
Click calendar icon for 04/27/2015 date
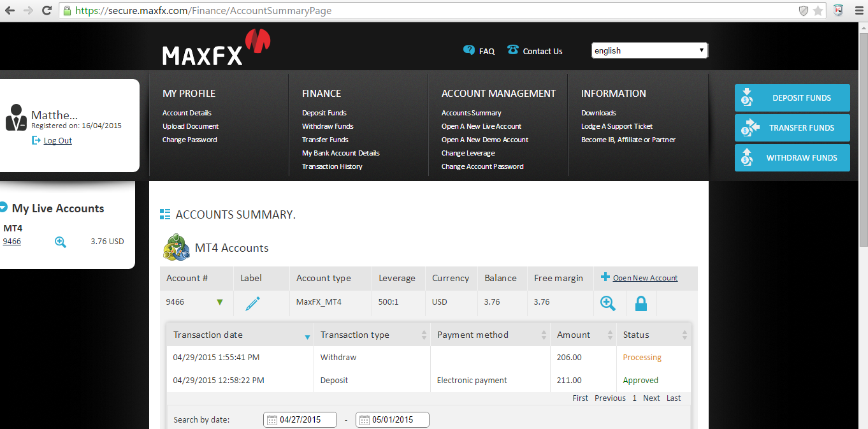(272, 420)
